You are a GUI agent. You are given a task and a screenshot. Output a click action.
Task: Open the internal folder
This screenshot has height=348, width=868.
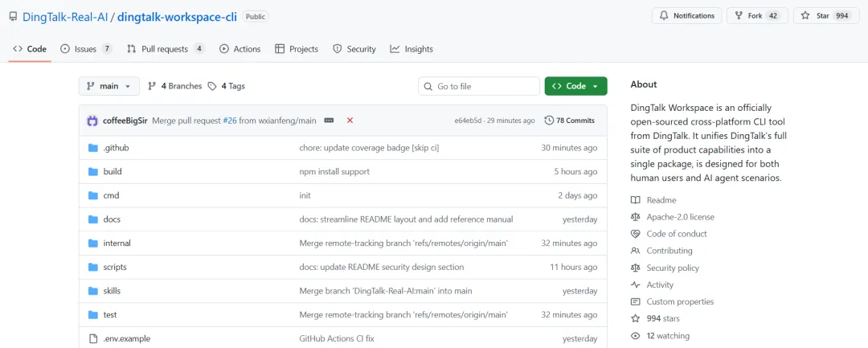[117, 243]
